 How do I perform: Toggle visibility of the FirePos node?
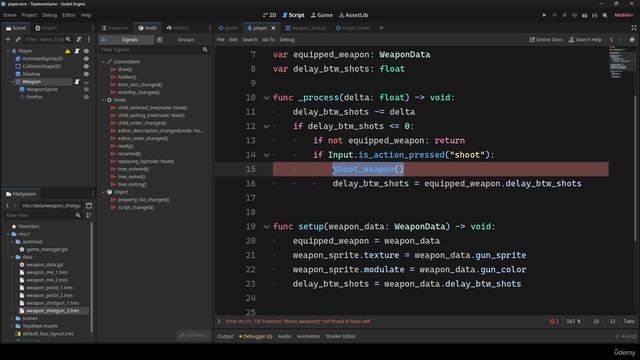pyautogui.click(x=86, y=97)
